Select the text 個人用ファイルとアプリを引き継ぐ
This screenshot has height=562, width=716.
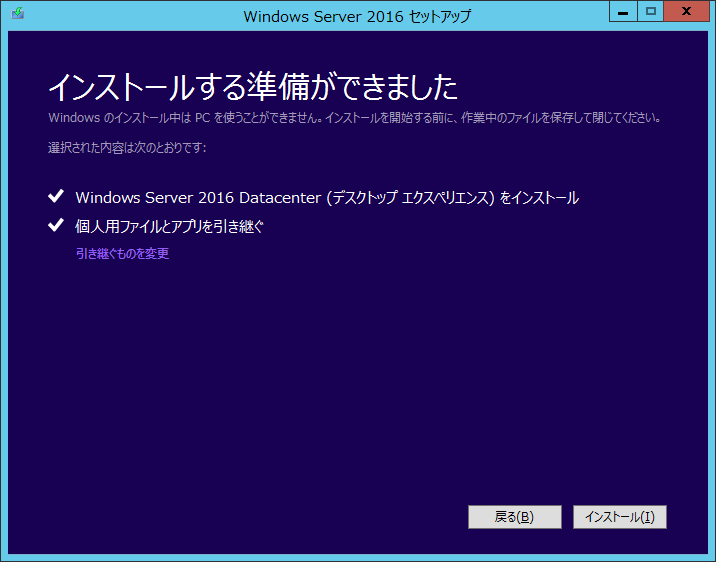point(169,226)
